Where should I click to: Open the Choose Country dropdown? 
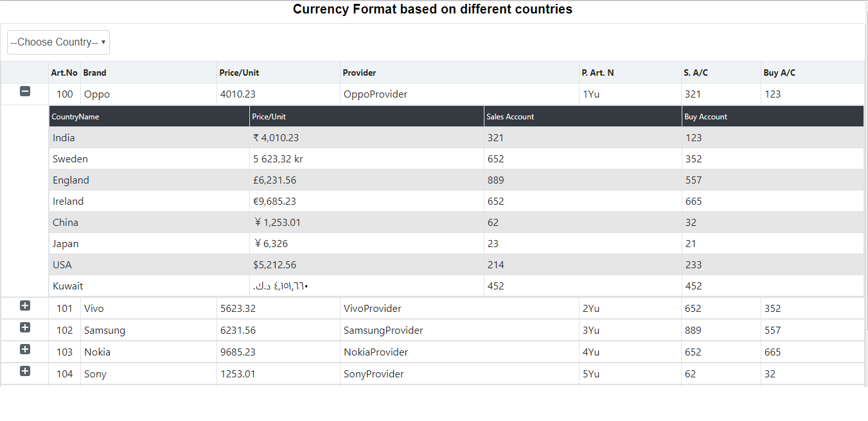click(58, 42)
